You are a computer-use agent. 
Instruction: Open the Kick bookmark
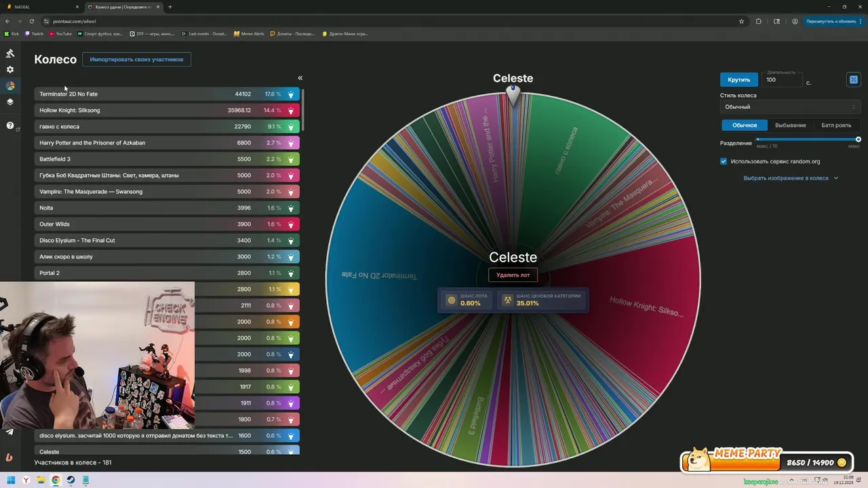point(12,33)
